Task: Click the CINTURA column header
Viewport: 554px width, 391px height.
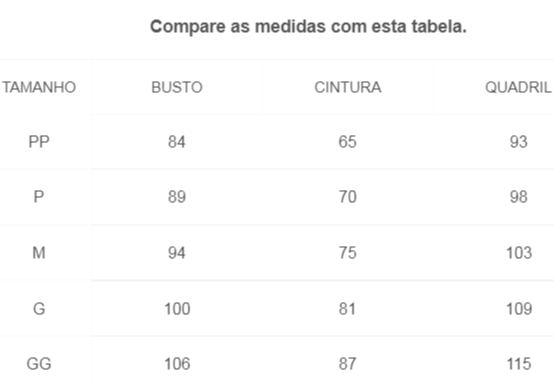Action: click(x=348, y=87)
